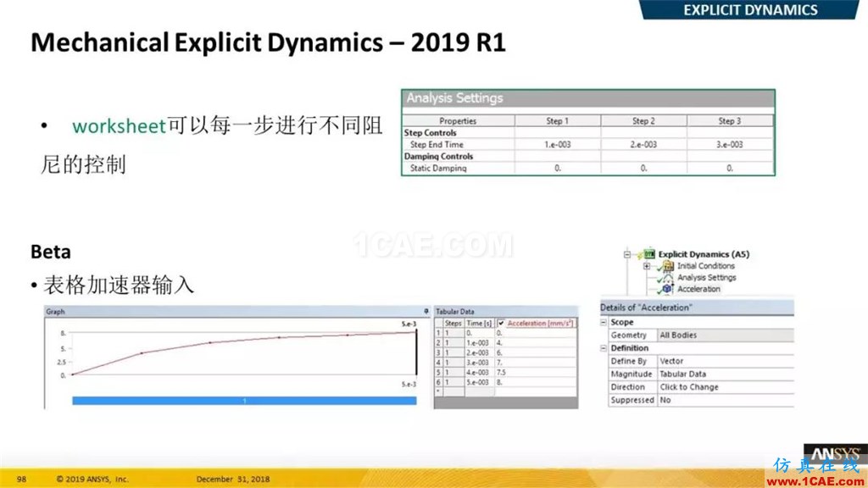Select Time cell 2.e-003 in row 3
The image size is (868, 488).
click(479, 353)
